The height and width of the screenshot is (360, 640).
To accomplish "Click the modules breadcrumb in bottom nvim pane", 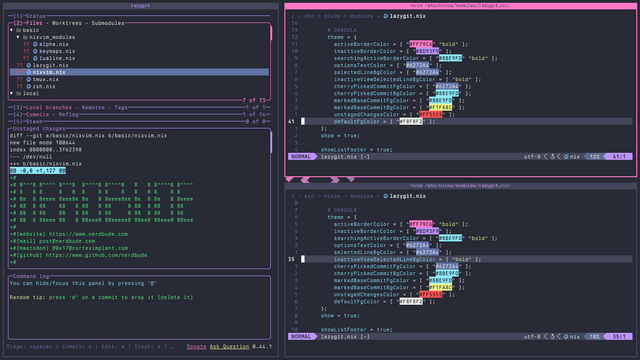I will click(x=361, y=196).
